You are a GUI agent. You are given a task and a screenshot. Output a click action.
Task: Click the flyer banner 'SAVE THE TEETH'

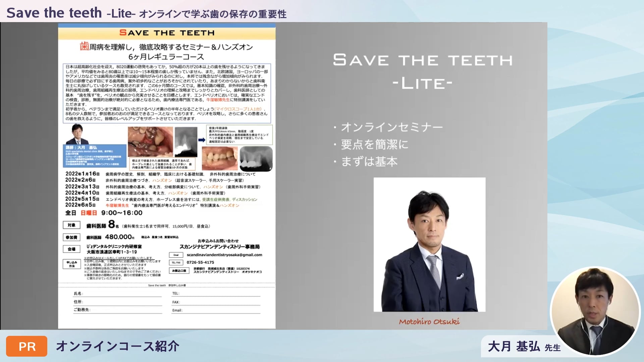(167, 33)
